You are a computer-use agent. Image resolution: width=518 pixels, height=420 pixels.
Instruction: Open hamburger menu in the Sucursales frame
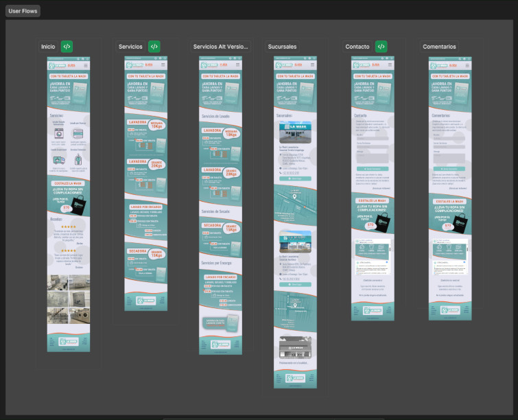pyautogui.click(x=313, y=65)
